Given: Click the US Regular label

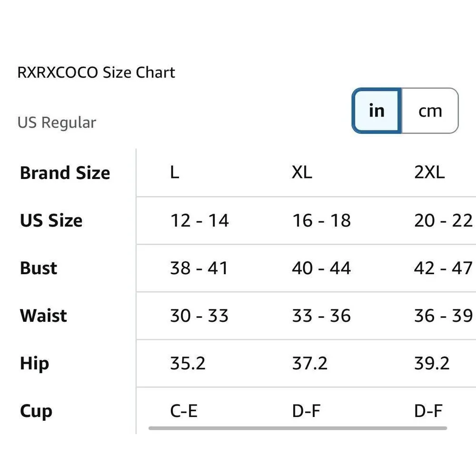Looking at the screenshot, I should coord(57,123).
